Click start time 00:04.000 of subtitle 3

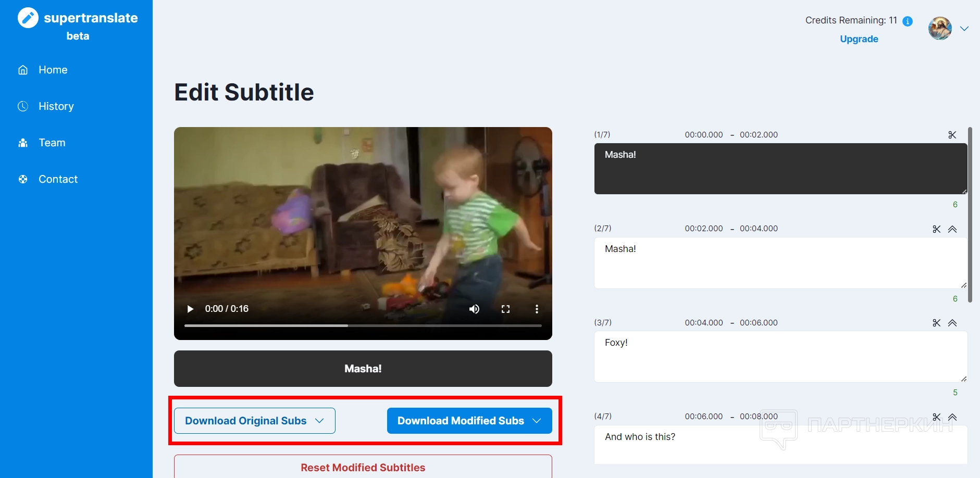point(704,323)
